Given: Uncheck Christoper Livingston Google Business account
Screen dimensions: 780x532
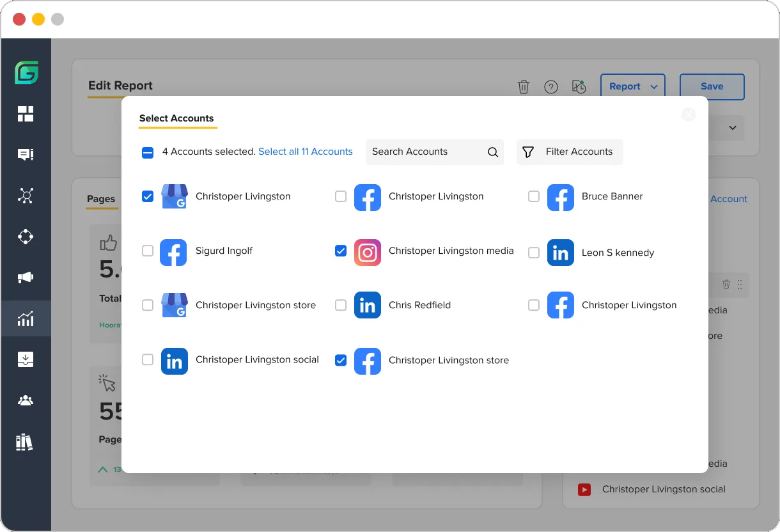Looking at the screenshot, I should pos(148,197).
